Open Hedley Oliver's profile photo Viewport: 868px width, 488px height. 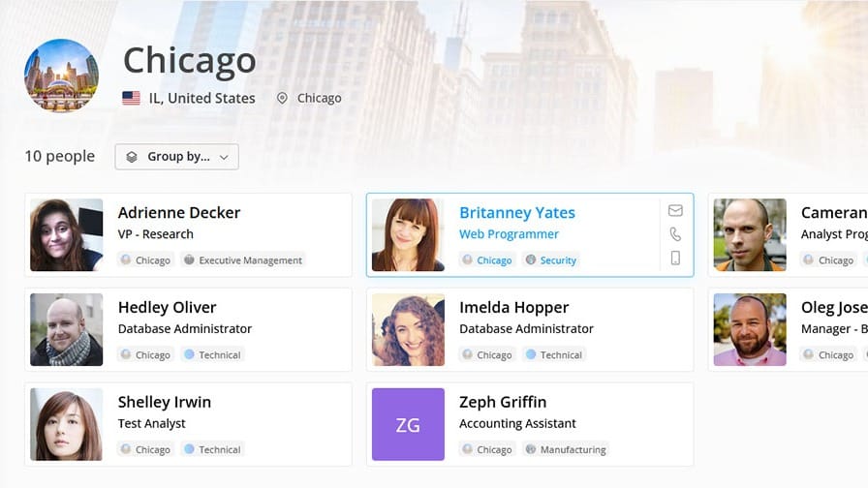pyautogui.click(x=67, y=329)
